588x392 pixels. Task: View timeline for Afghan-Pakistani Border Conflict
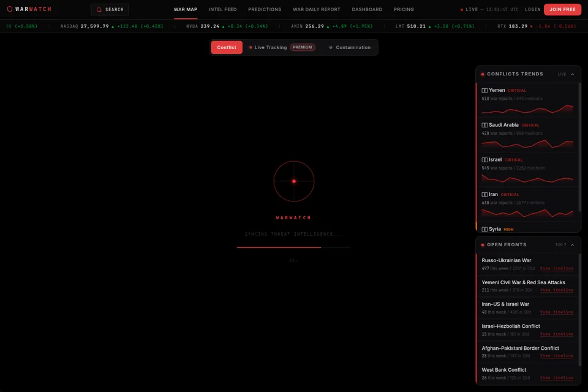click(x=556, y=356)
